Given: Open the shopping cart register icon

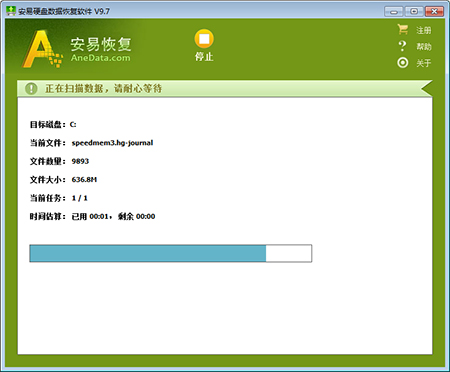Looking at the screenshot, I should 403,29.
